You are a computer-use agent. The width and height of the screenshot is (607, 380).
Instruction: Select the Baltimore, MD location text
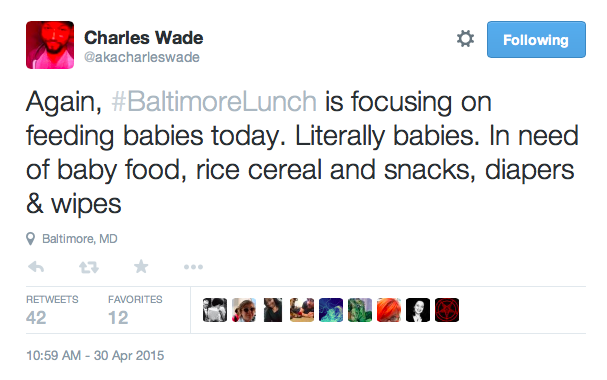tap(80, 239)
